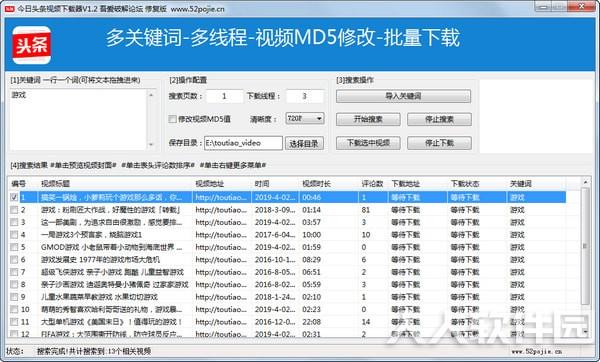Click duration cell 05:59
The width and height of the screenshot is (600, 362).
311,285
